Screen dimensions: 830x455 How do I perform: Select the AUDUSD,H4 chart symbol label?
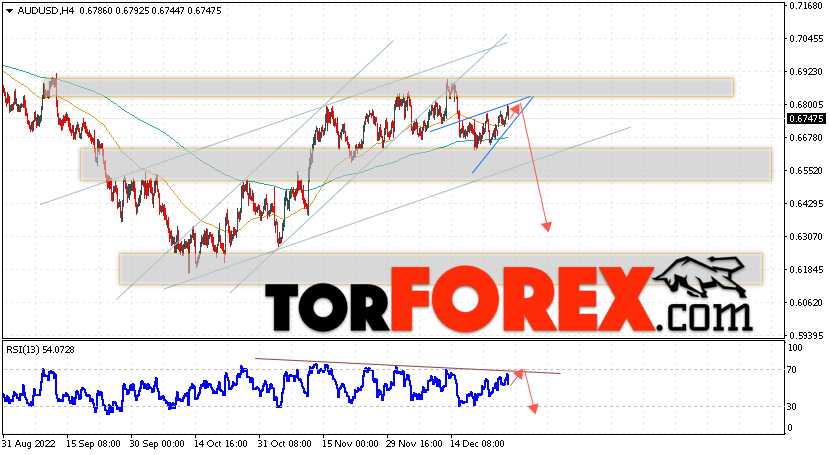click(x=46, y=11)
